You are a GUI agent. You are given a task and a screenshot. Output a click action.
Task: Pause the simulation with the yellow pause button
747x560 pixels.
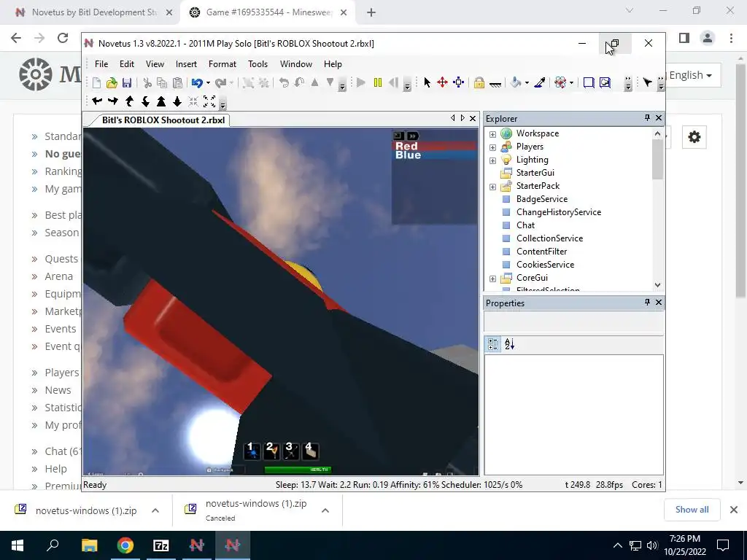[x=378, y=83]
